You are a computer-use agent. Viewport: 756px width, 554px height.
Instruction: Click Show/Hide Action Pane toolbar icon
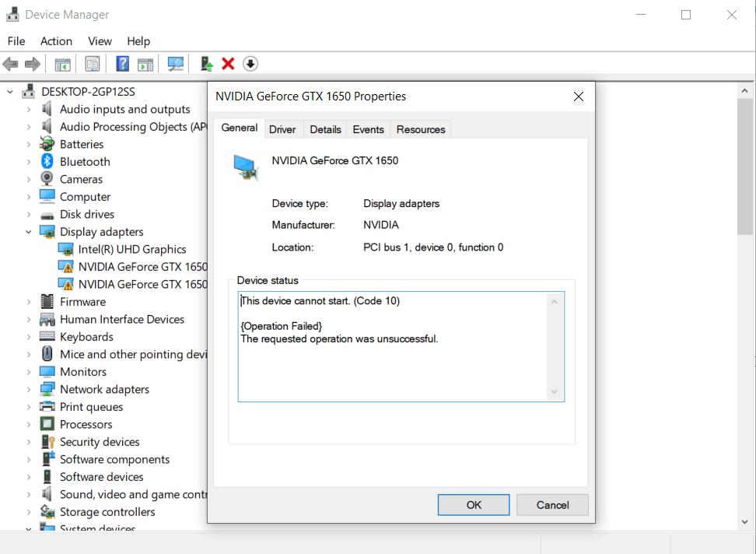[x=145, y=64]
